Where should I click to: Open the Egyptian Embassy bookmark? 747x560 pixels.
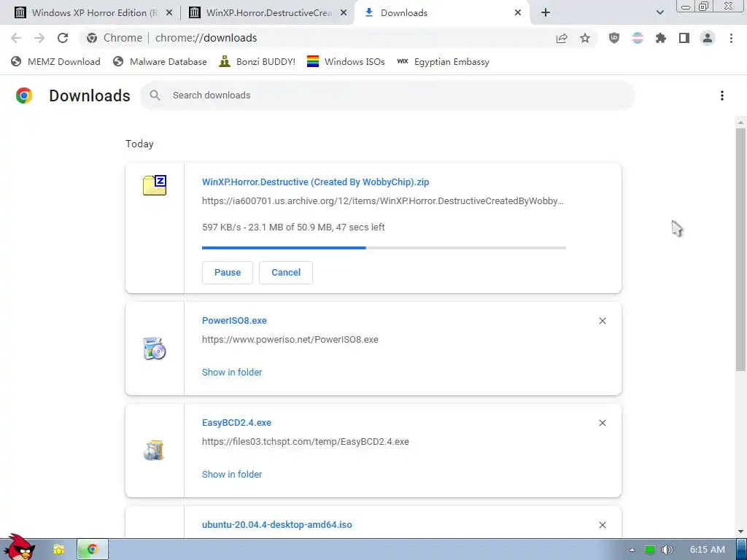(443, 62)
